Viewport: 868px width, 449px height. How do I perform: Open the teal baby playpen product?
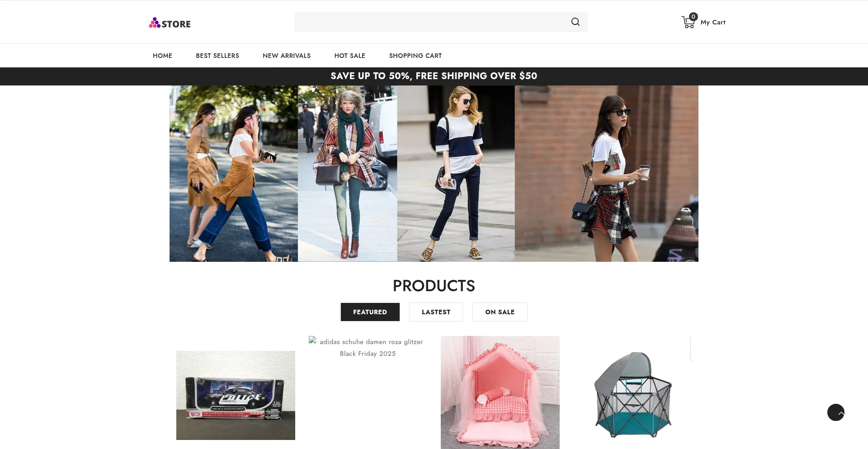[632, 394]
